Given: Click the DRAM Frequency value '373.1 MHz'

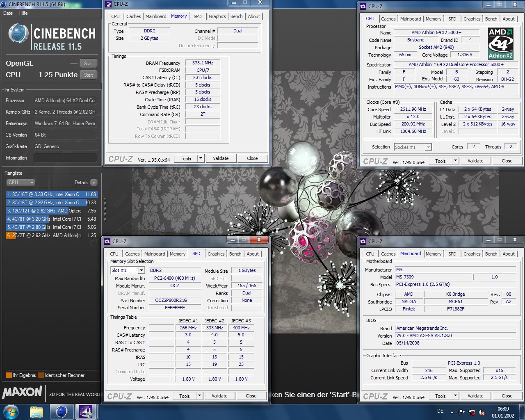Looking at the screenshot, I should tap(203, 63).
